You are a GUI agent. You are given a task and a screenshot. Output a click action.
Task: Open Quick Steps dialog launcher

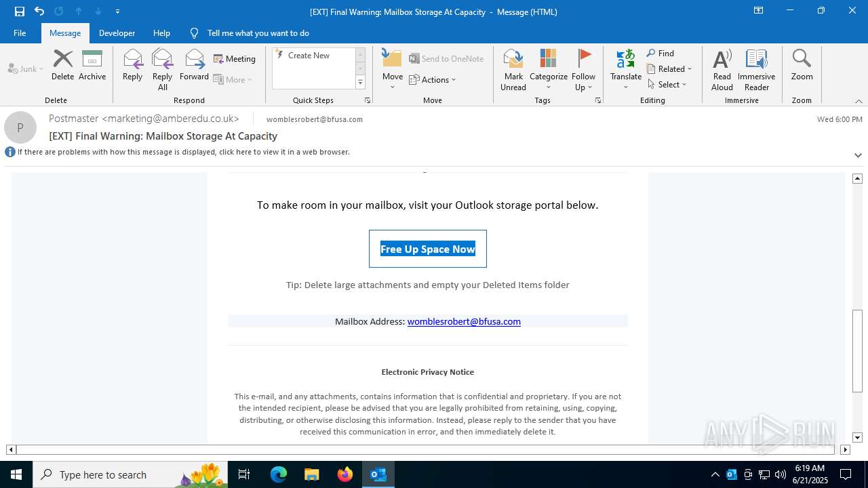point(368,100)
